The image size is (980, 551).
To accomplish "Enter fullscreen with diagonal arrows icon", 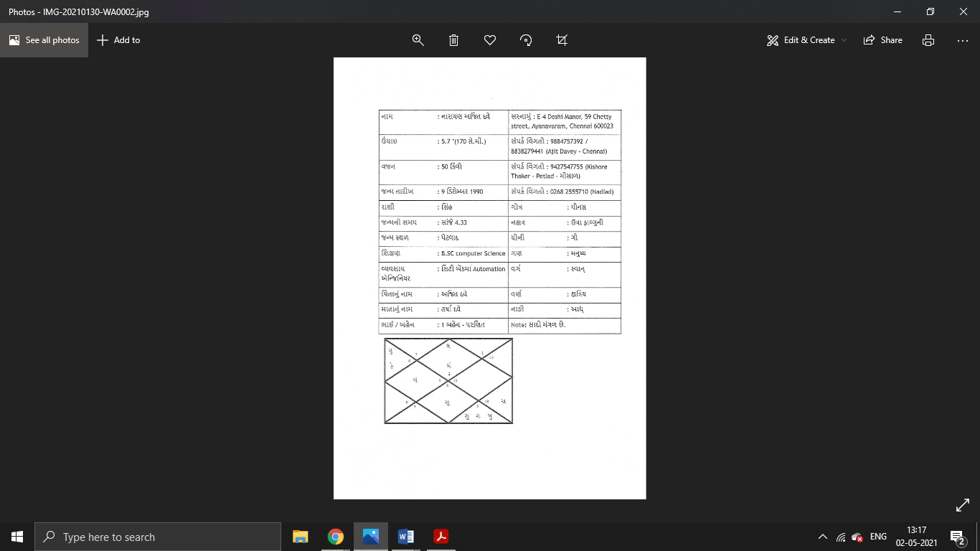I will click(963, 506).
